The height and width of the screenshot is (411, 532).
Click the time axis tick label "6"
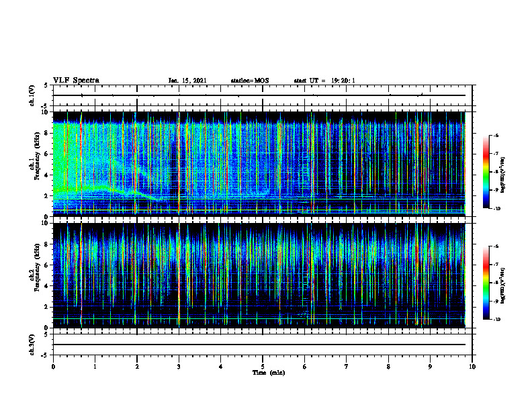(x=305, y=367)
